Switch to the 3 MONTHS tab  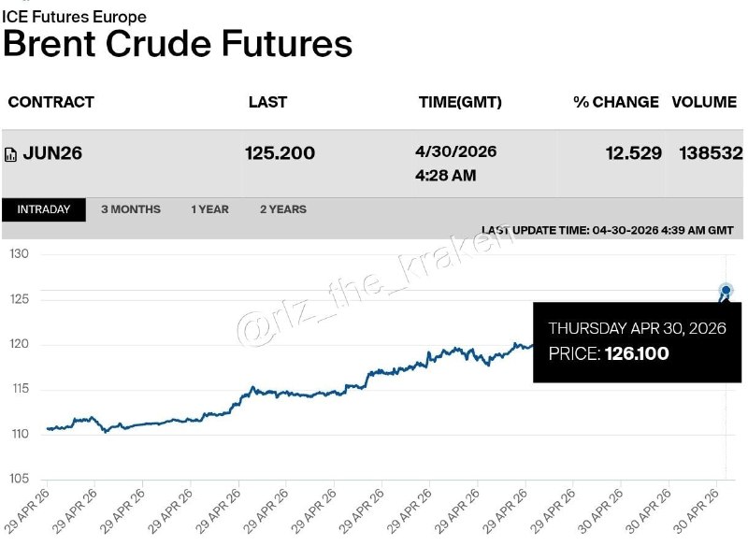pos(131,209)
